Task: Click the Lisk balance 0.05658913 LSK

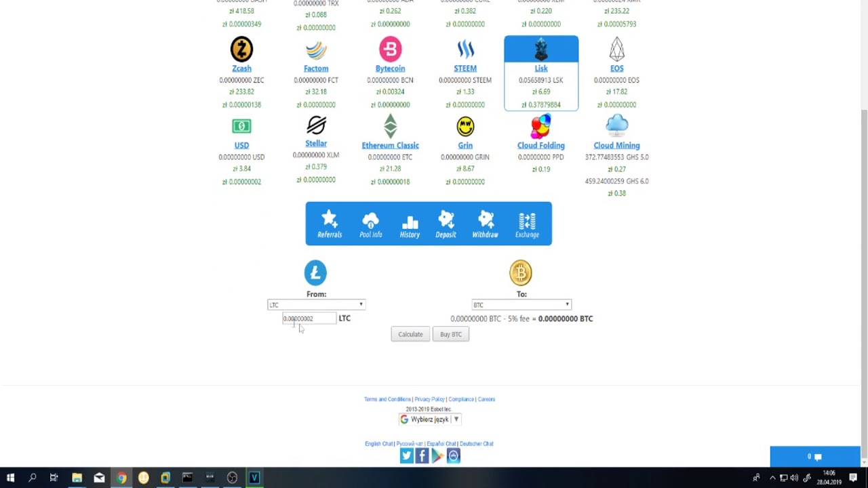Action: [x=541, y=80]
